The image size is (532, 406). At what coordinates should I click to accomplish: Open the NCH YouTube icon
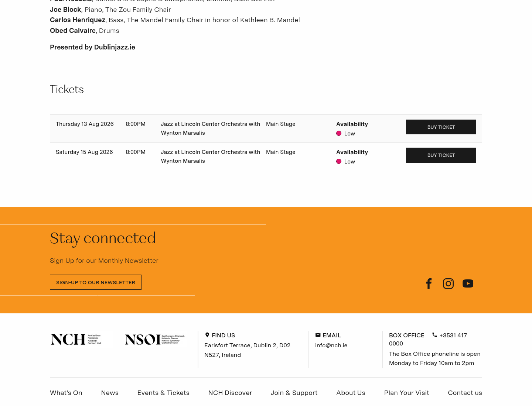tap(468, 283)
